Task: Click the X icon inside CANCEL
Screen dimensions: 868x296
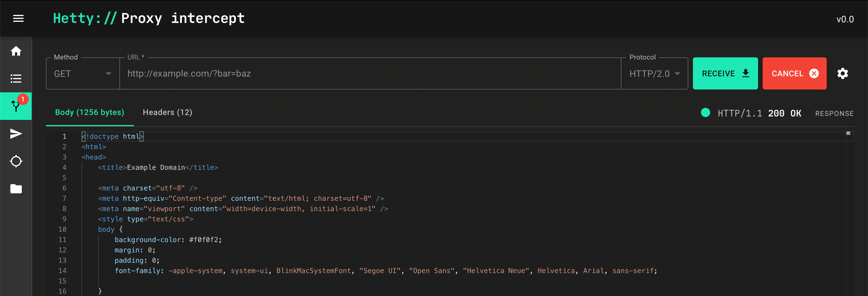Action: [x=814, y=73]
